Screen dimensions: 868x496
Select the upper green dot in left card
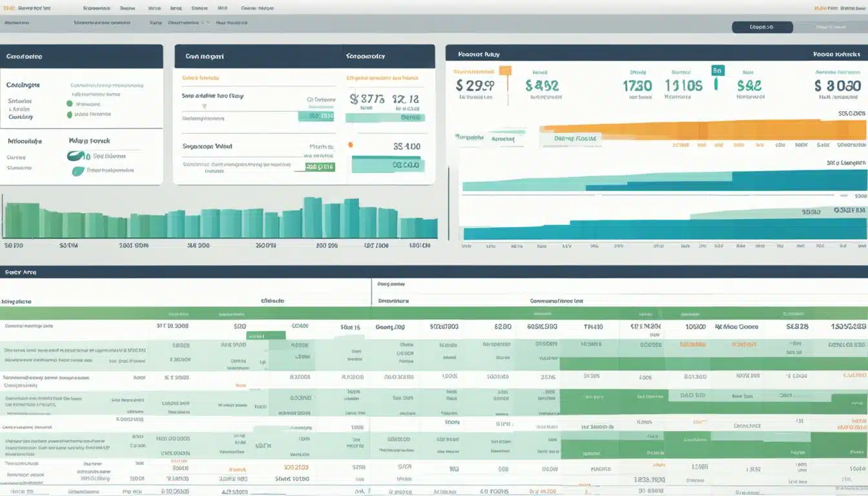point(69,103)
